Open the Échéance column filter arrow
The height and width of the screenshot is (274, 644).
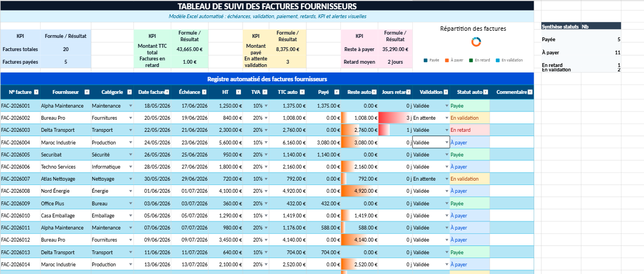[x=205, y=92]
